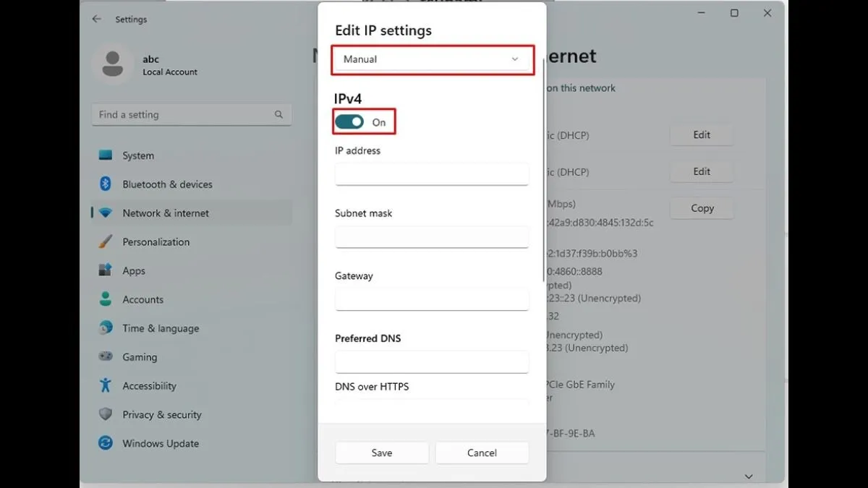Copy the network connection details
This screenshot has height=488, width=868.
point(701,207)
